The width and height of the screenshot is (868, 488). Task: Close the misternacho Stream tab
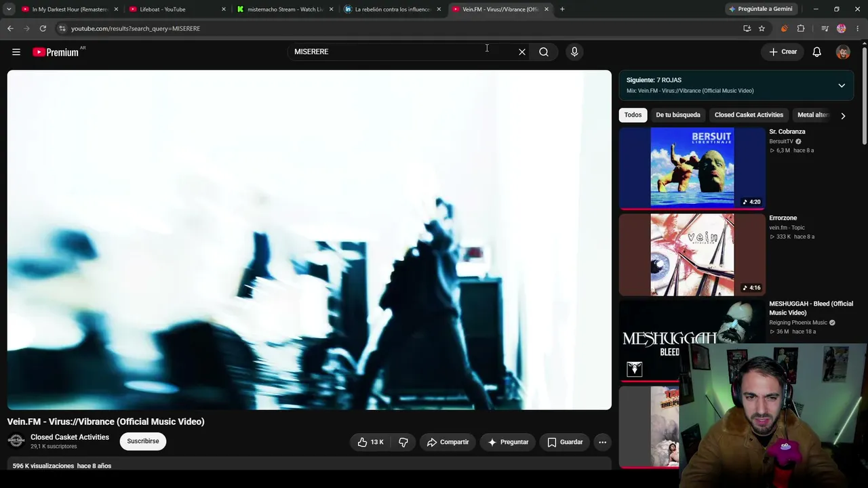[x=331, y=9]
